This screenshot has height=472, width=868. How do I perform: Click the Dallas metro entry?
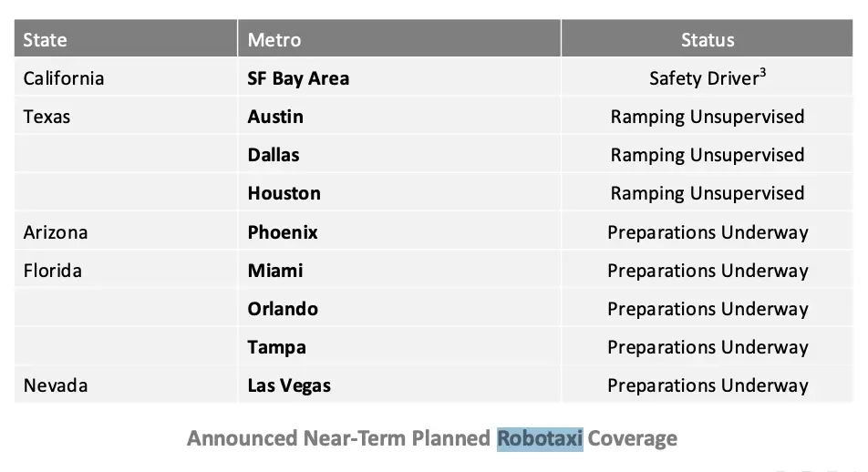(x=274, y=155)
